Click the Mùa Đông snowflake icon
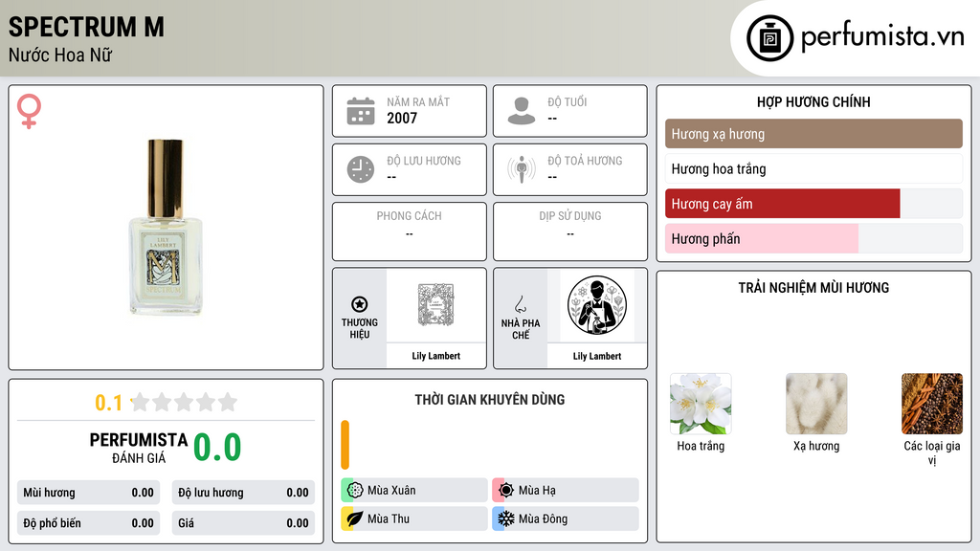Image resolution: width=980 pixels, height=551 pixels. click(x=505, y=518)
